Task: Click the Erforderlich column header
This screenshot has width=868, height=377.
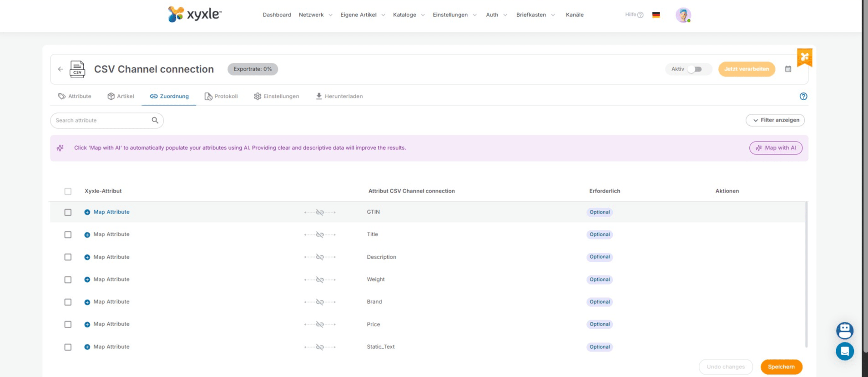Action: tap(605, 191)
